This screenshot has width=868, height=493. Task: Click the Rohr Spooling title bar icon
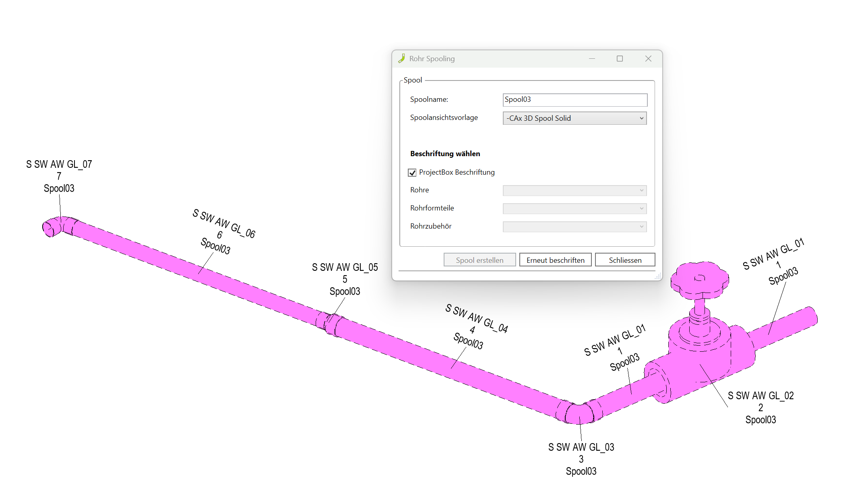[x=401, y=58]
